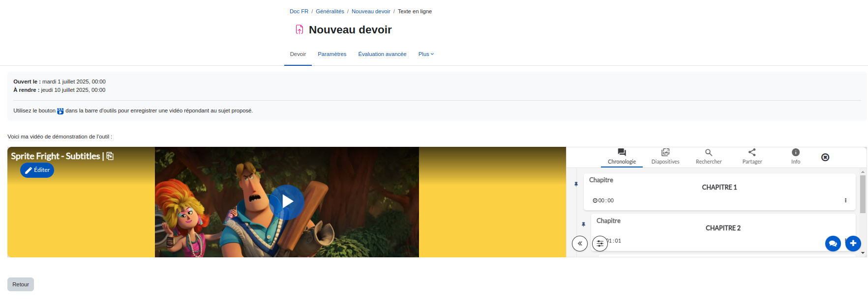Click the scrollbar down arrow in timeline
This screenshot has width=868, height=304.
click(x=863, y=253)
